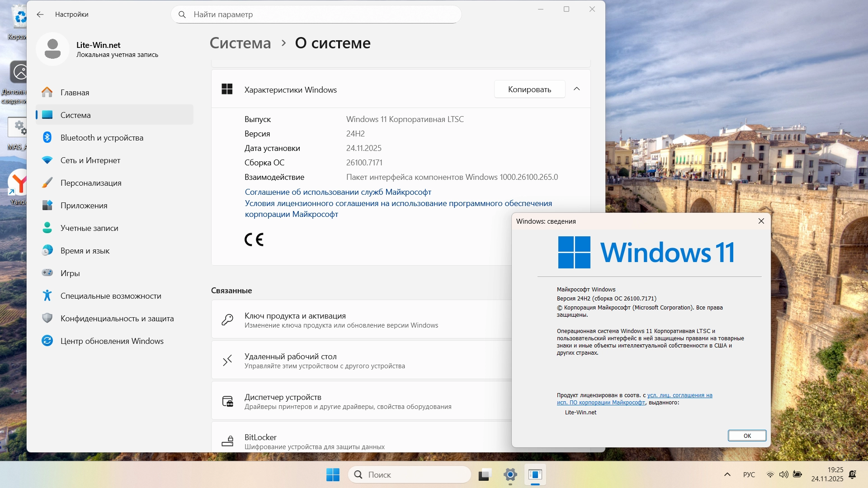Click Система in breadcrumb path

point(240,43)
